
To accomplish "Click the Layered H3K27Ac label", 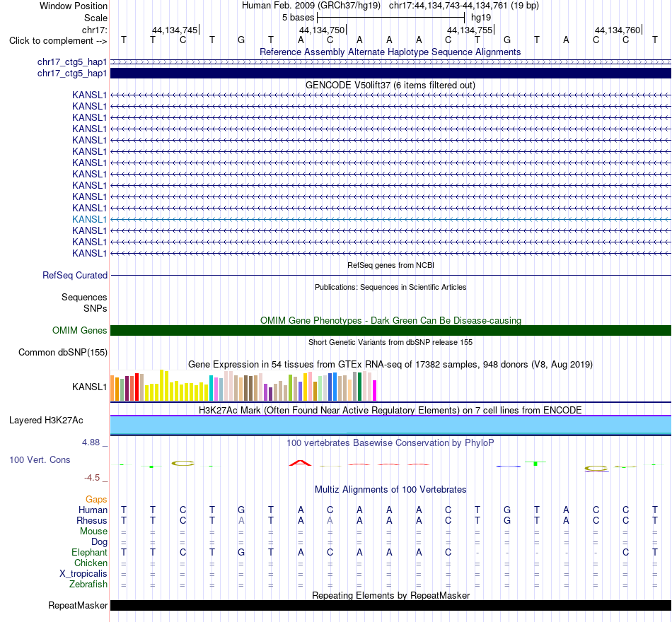I will click(46, 421).
